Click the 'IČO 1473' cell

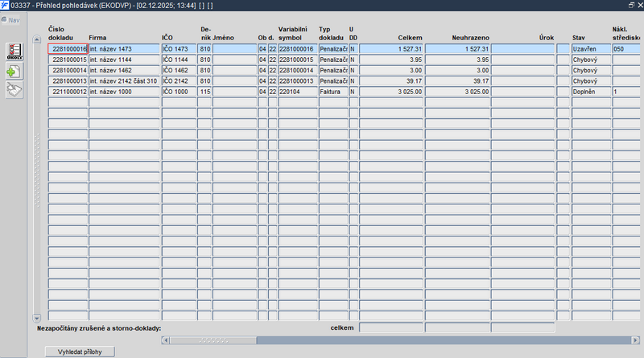click(x=179, y=49)
